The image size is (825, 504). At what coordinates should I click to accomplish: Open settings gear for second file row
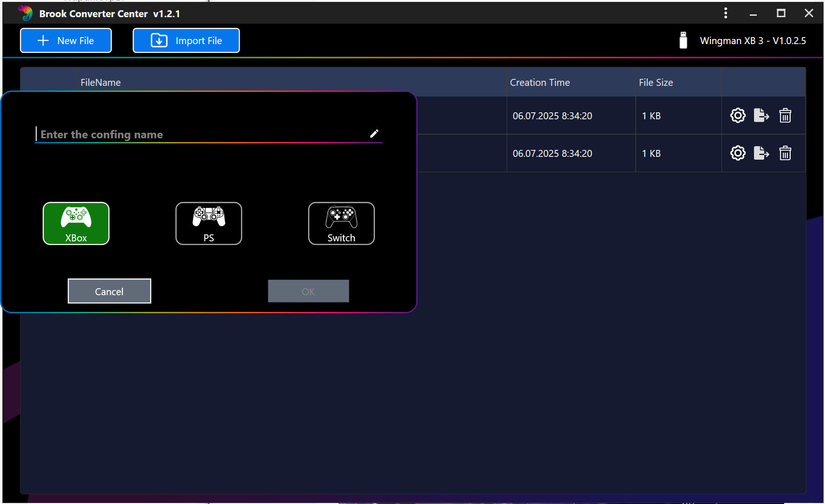pos(738,153)
